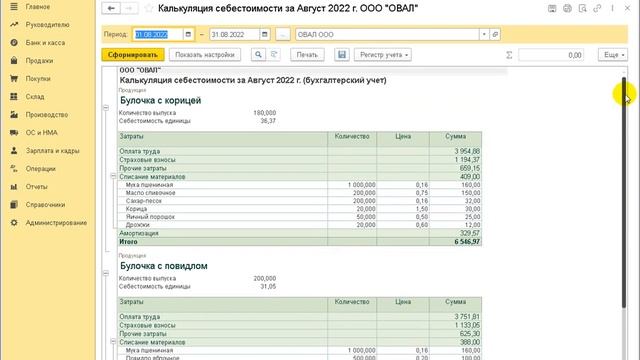Click the Зарплата и кадры person icon
This screenshot has height=360, width=640.
pyautogui.click(x=14, y=151)
